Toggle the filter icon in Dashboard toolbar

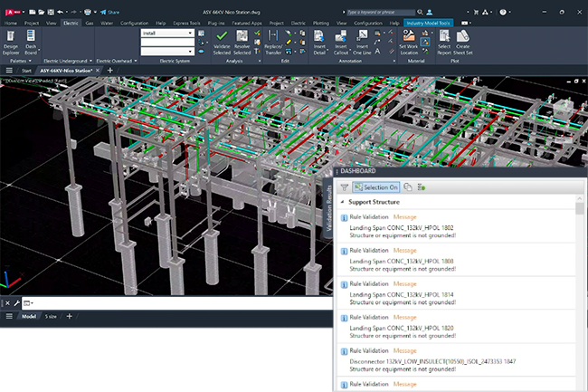(345, 186)
